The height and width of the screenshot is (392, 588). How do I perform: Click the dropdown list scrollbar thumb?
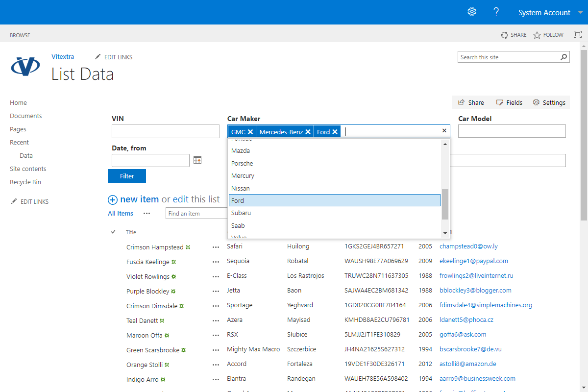pyautogui.click(x=445, y=204)
